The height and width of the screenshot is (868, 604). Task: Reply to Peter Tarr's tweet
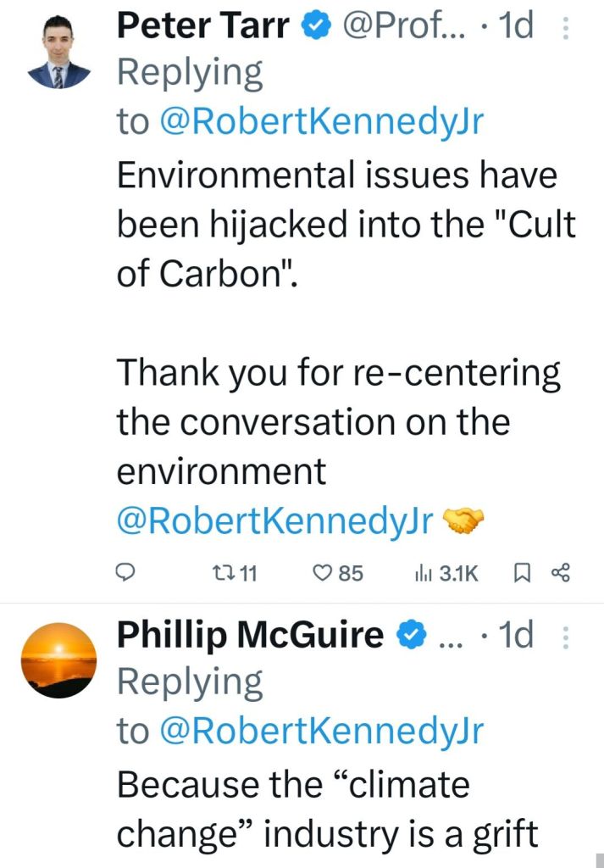tap(125, 574)
